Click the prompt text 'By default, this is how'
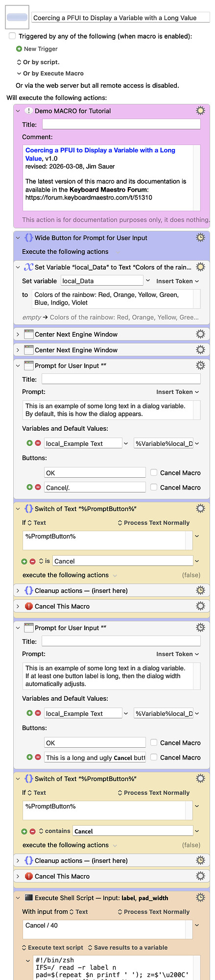Viewport: 215px width, 980px height. click(x=84, y=414)
